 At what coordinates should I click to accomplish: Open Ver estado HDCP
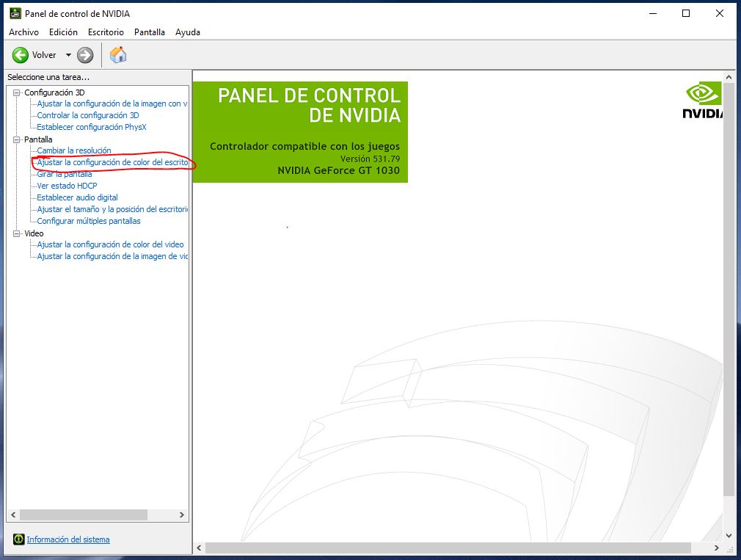67,186
